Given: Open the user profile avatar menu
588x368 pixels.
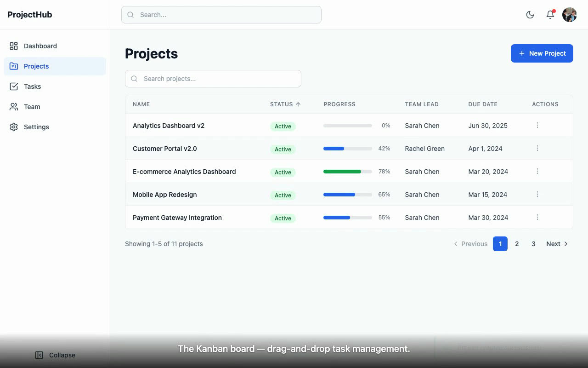Looking at the screenshot, I should coord(570,15).
